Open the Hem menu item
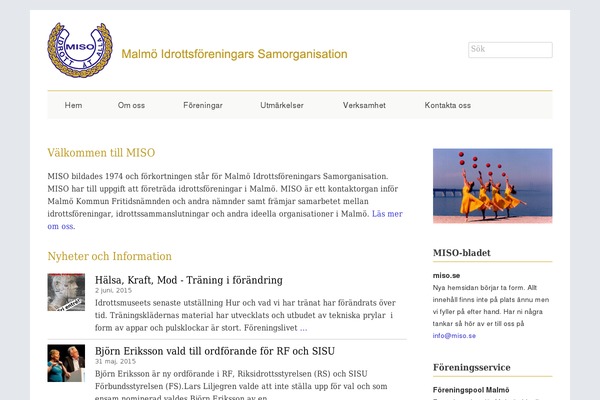 73,105
